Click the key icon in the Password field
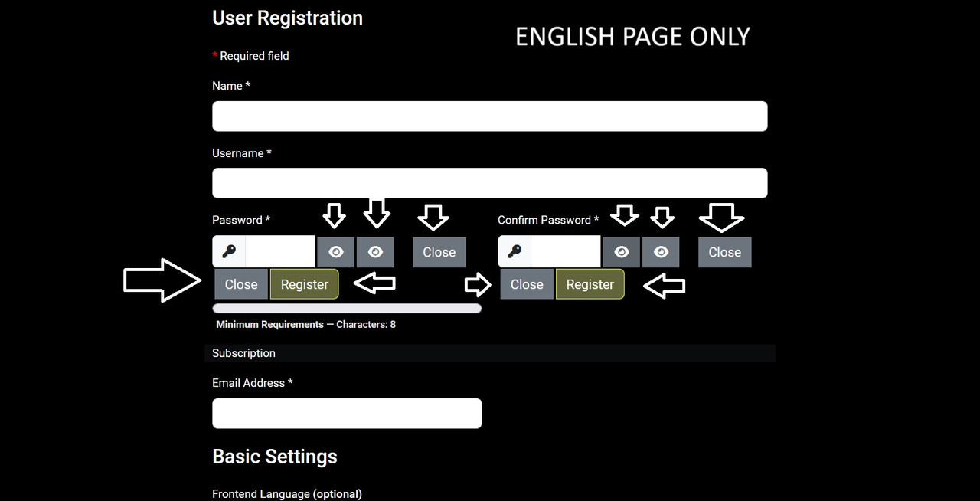 pyautogui.click(x=229, y=251)
